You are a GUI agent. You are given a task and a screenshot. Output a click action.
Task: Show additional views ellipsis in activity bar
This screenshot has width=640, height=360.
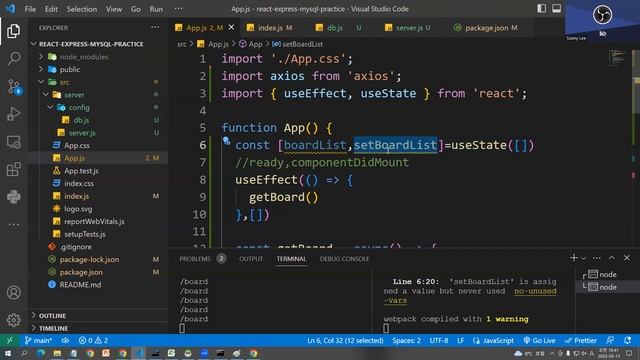pos(13,224)
